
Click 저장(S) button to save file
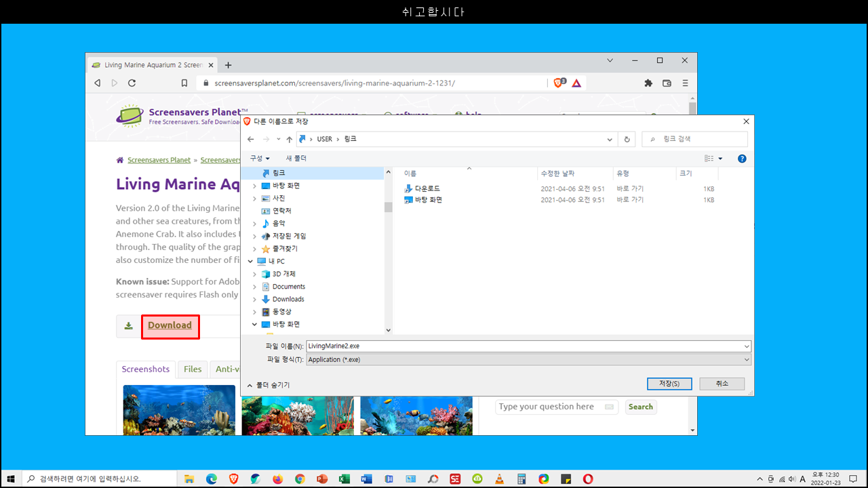pyautogui.click(x=669, y=384)
